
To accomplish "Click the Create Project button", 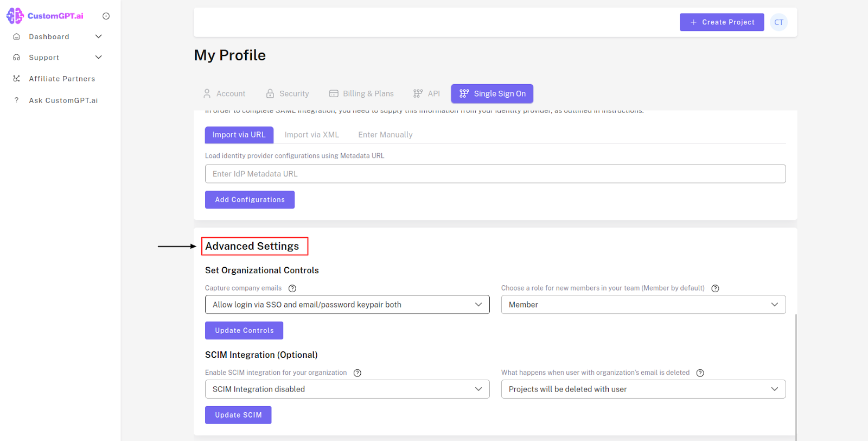I will pos(722,22).
